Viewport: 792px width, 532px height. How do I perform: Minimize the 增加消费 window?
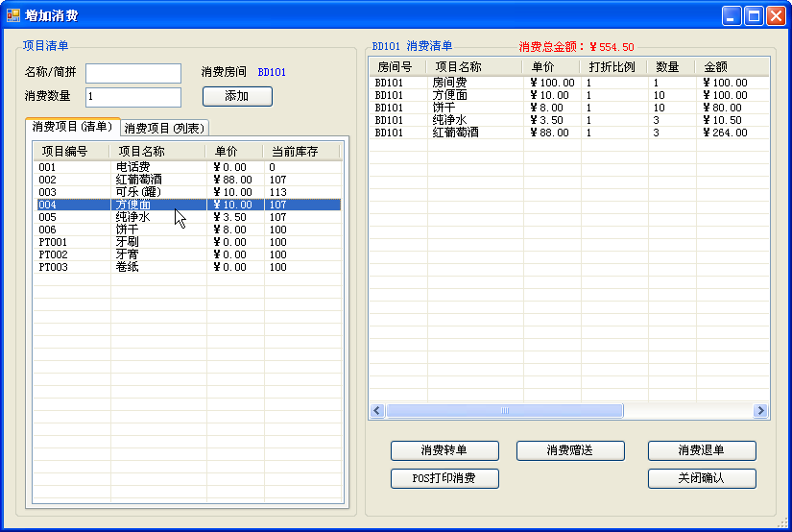731,15
